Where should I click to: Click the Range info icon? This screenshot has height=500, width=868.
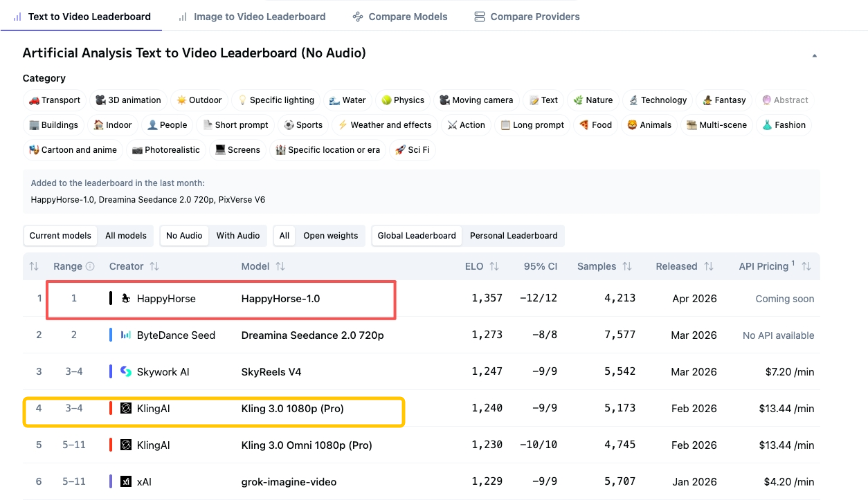point(89,266)
